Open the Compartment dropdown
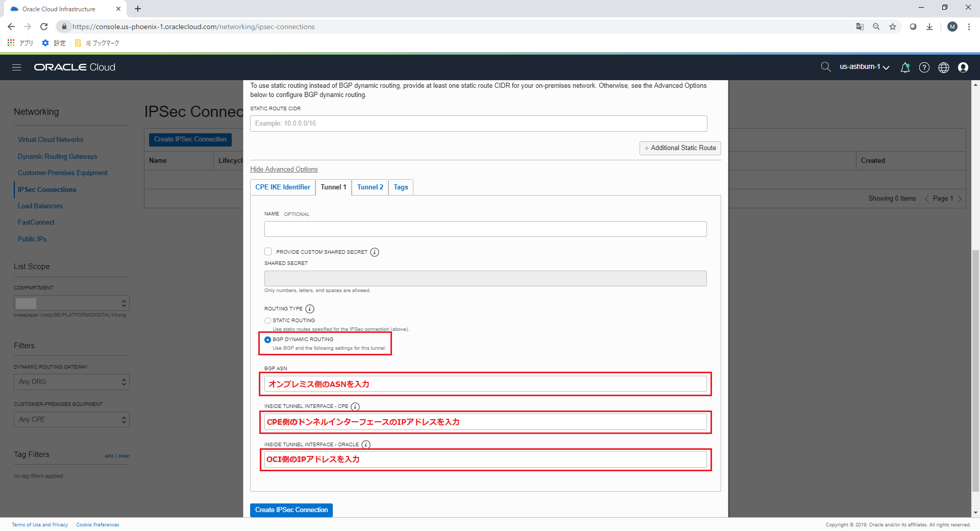This screenshot has width=980, height=531. [x=71, y=303]
